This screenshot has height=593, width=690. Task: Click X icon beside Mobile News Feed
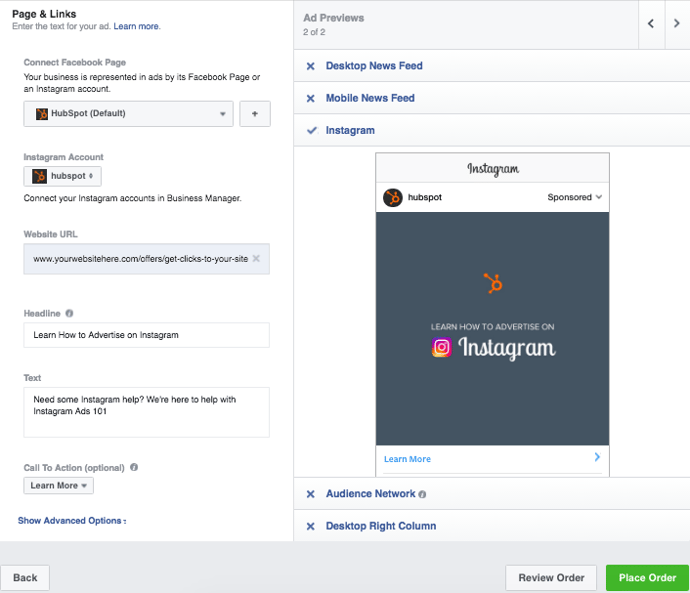tap(311, 99)
